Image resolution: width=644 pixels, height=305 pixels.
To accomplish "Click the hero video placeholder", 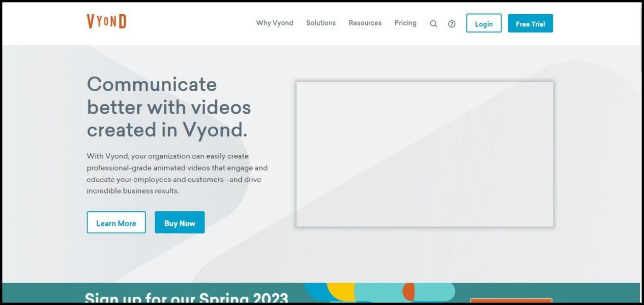I will point(425,154).
